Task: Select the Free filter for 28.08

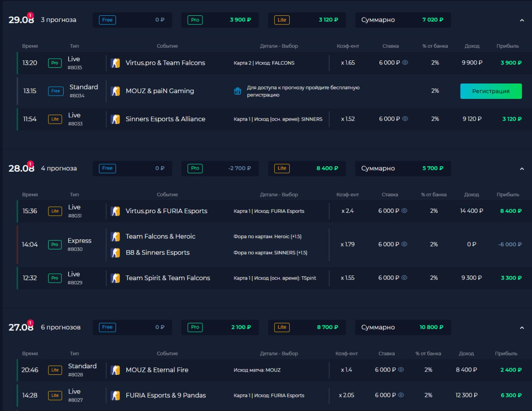Action: point(133,168)
